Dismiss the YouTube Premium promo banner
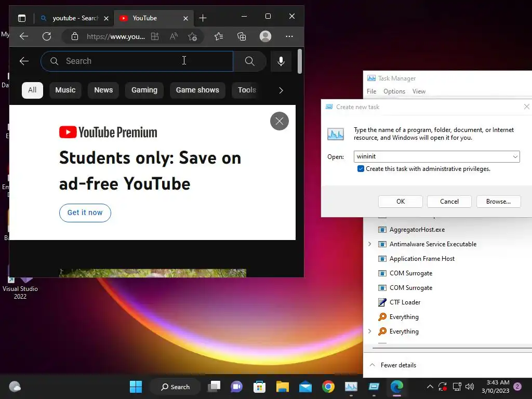This screenshot has height=399, width=532. (279, 121)
